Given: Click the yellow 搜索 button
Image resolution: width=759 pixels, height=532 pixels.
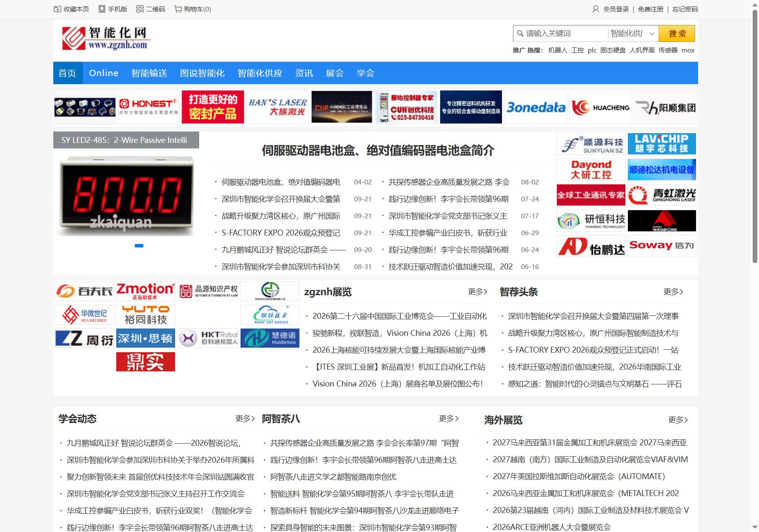Looking at the screenshot, I should pos(677,33).
